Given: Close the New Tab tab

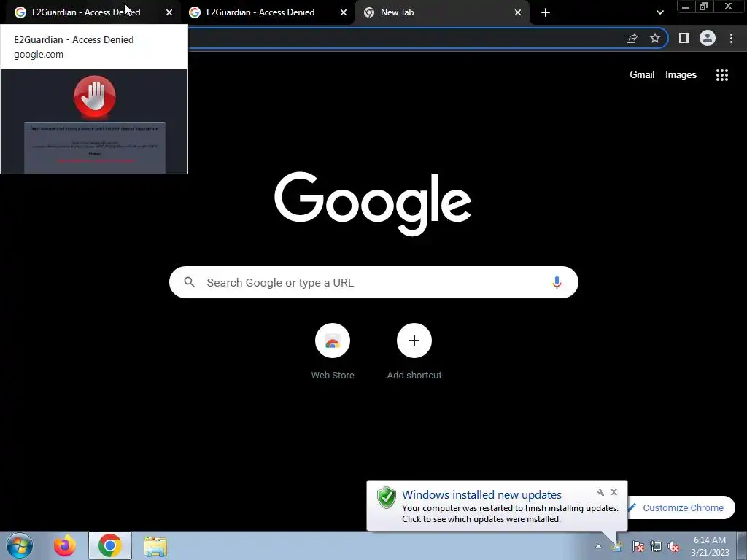Looking at the screenshot, I should coord(518,12).
